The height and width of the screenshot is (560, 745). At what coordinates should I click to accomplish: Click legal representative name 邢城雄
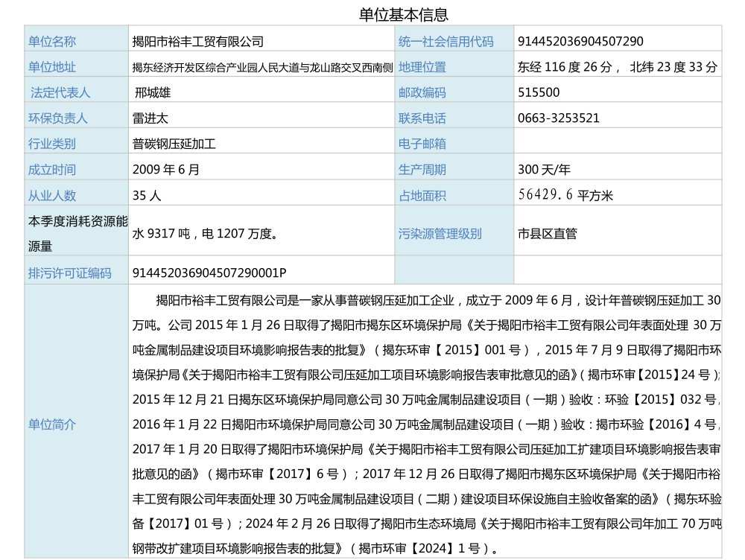(x=153, y=92)
